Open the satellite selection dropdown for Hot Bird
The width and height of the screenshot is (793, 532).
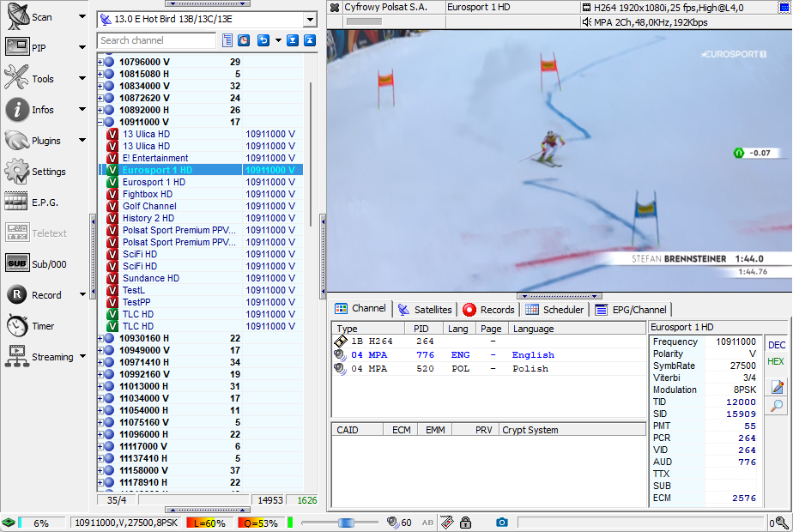pyautogui.click(x=310, y=20)
